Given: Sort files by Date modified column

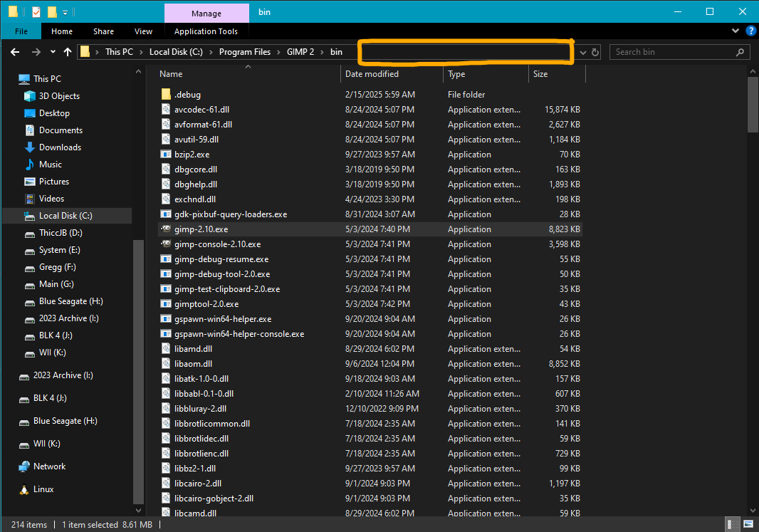Looking at the screenshot, I should (372, 74).
